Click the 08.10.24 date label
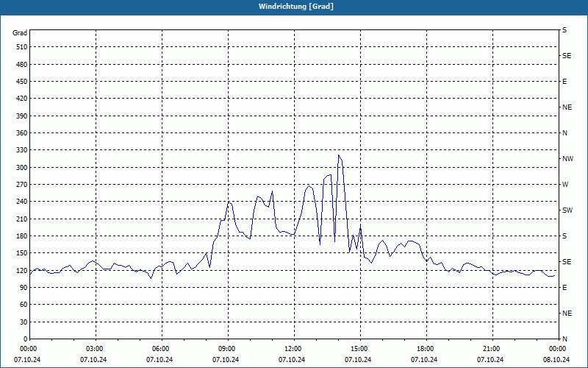The width and height of the screenshot is (588, 368). coord(556,360)
